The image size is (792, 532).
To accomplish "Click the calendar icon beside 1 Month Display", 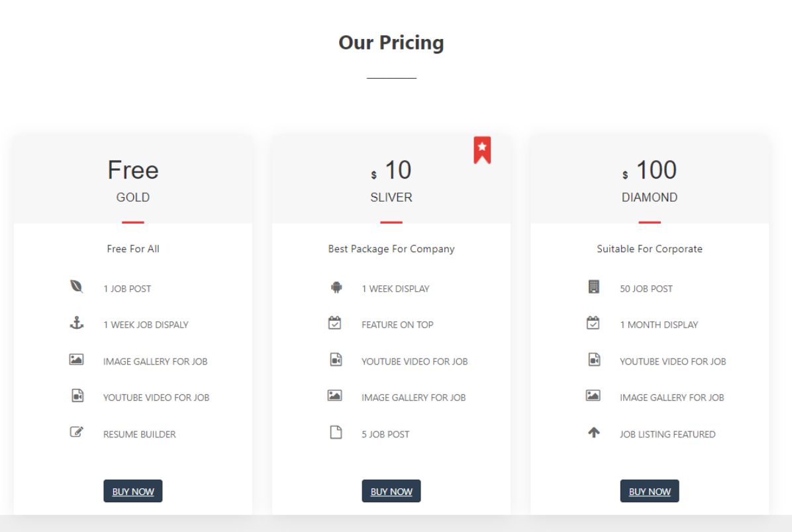I will 593,323.
